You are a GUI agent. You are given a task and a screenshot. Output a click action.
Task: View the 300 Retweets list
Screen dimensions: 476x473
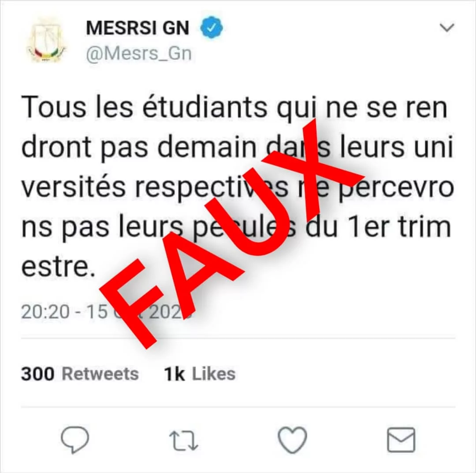click(x=80, y=374)
